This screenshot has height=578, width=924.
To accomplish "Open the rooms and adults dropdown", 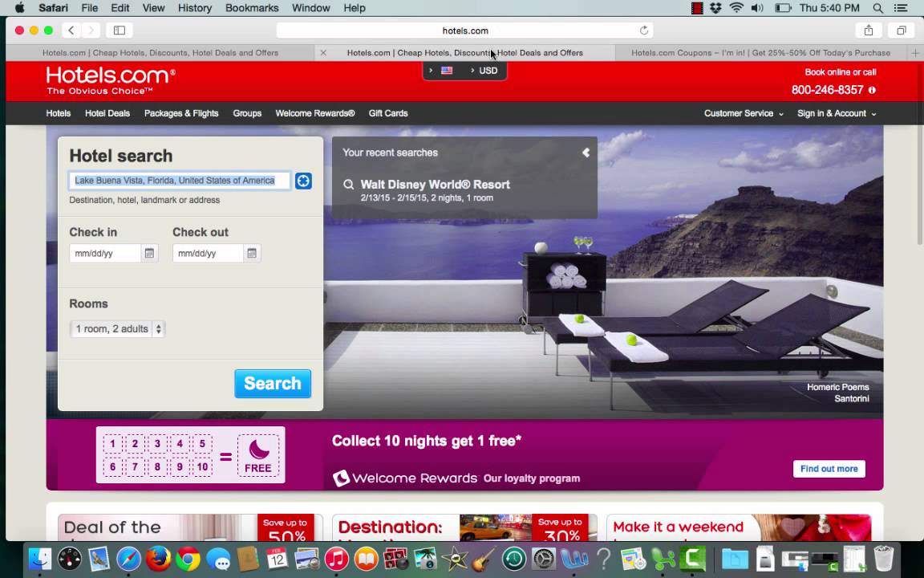I will pos(117,329).
